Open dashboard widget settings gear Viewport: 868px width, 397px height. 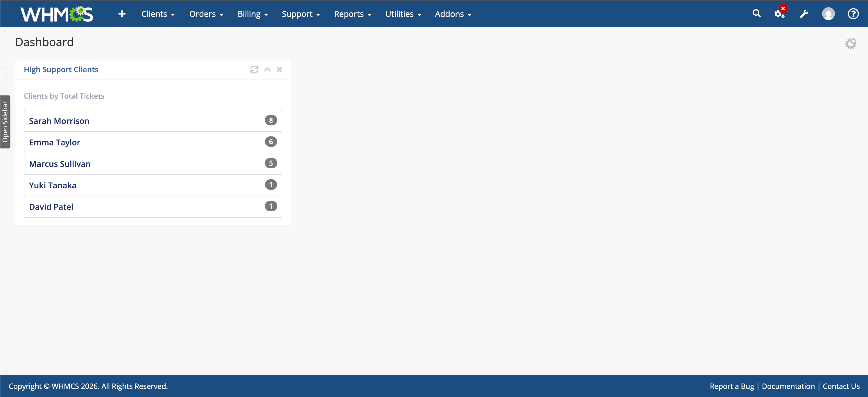pyautogui.click(x=851, y=43)
